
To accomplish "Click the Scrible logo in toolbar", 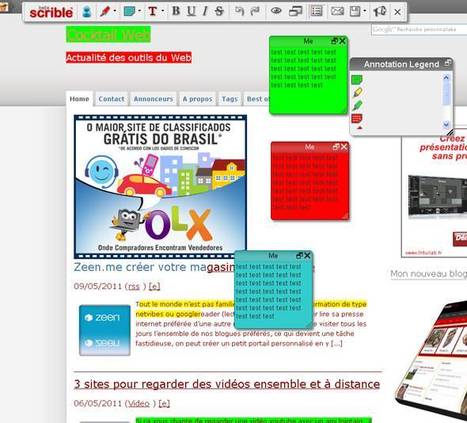I will (51, 12).
